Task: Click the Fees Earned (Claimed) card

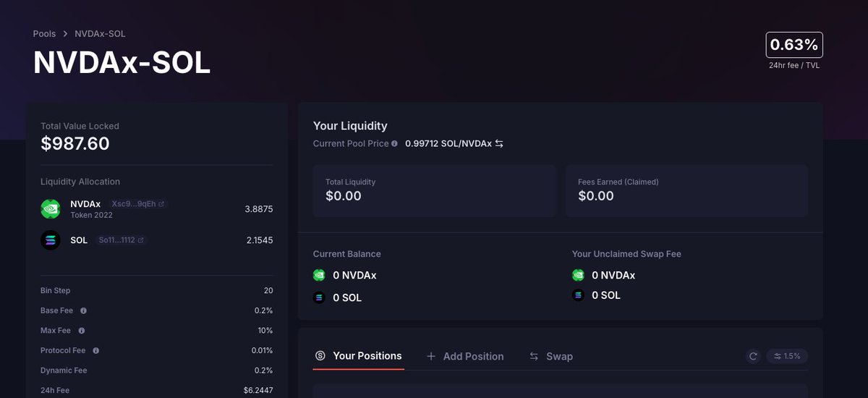Action: [x=686, y=190]
